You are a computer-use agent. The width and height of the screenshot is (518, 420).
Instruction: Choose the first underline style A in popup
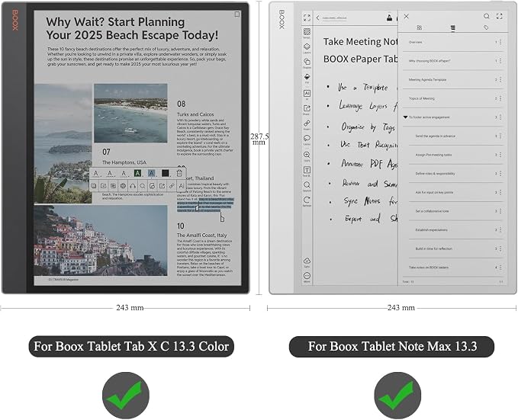point(96,173)
